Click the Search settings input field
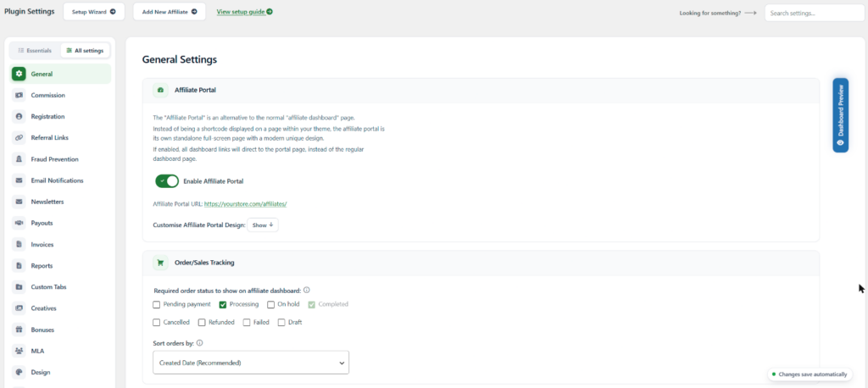 815,13
